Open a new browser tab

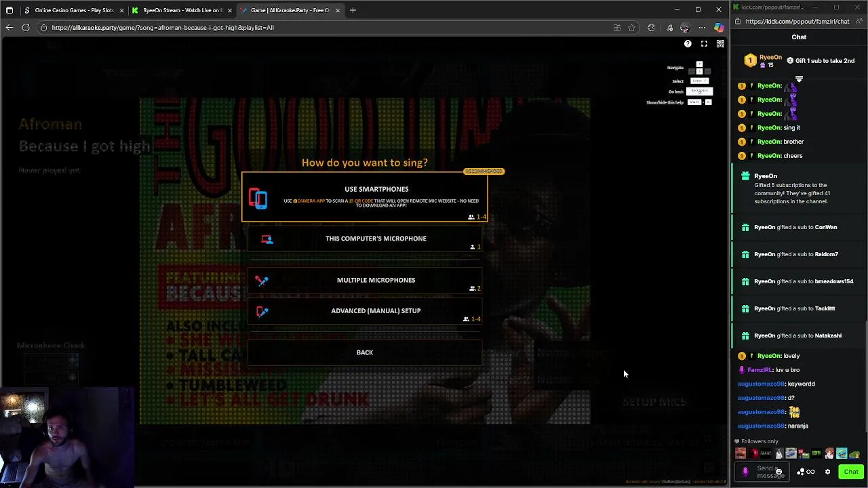click(x=353, y=10)
